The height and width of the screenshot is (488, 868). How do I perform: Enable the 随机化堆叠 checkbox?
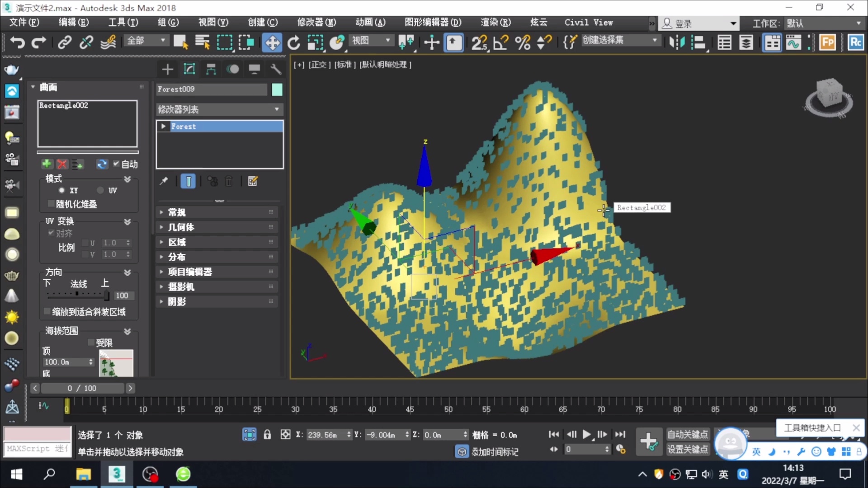pyautogui.click(x=51, y=204)
